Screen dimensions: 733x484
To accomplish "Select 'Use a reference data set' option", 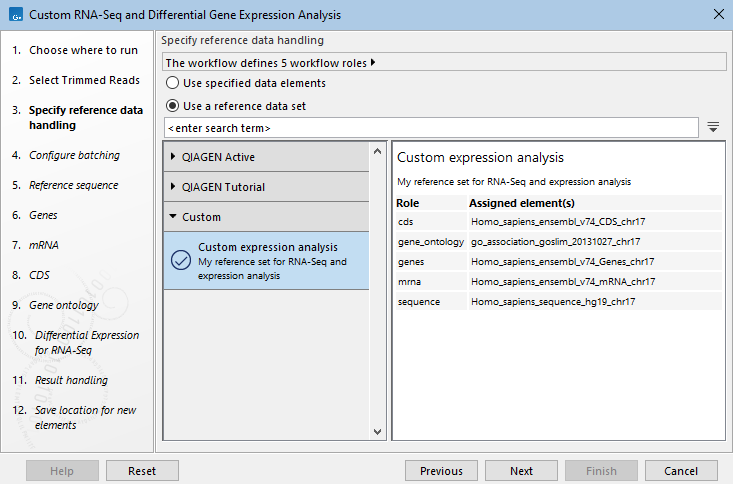I will [173, 105].
